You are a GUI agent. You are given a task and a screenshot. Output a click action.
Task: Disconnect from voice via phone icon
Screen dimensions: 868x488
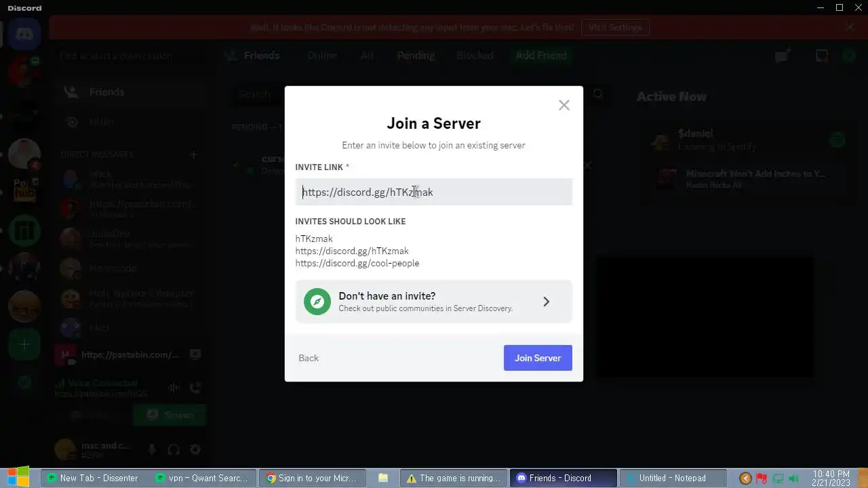(x=195, y=388)
